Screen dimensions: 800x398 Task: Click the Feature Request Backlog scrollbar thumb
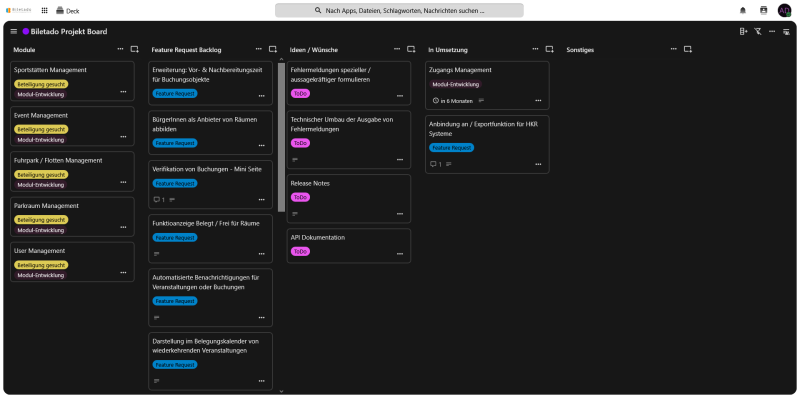click(281, 137)
